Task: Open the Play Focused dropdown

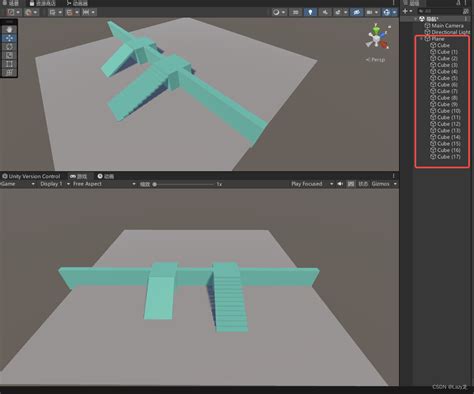Action: pyautogui.click(x=312, y=184)
